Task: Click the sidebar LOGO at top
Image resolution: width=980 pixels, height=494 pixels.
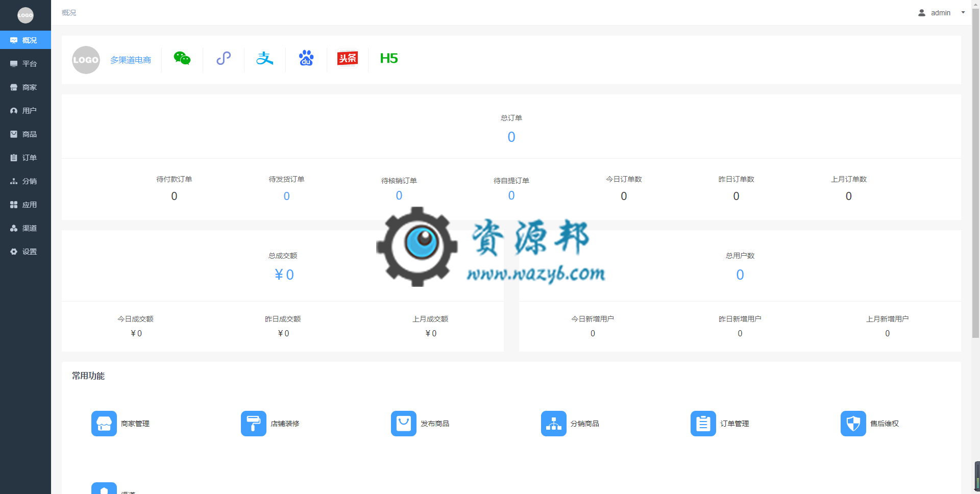Action: (26, 15)
